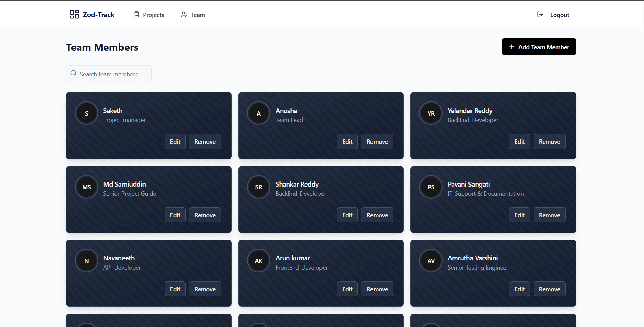This screenshot has height=327, width=644.
Task: Edit Anusha's member card
Action: 347,141
